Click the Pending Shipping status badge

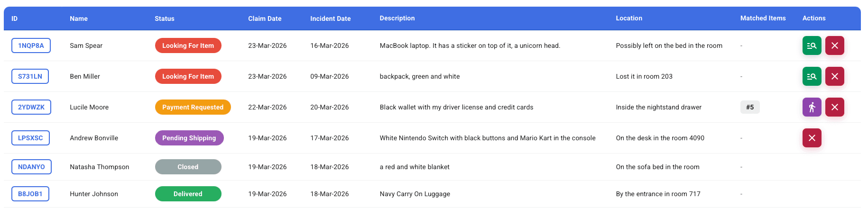click(189, 138)
